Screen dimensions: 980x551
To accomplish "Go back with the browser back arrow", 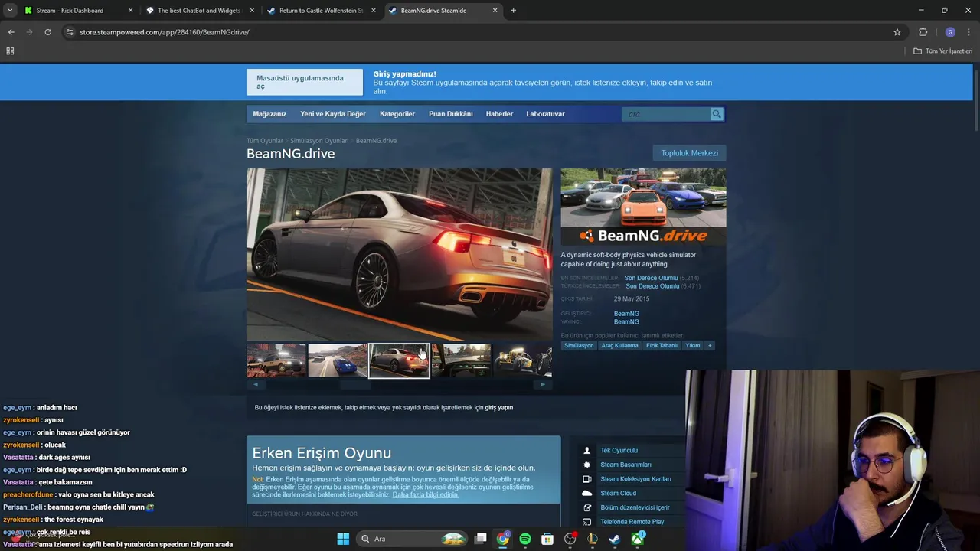I will pos(11,32).
